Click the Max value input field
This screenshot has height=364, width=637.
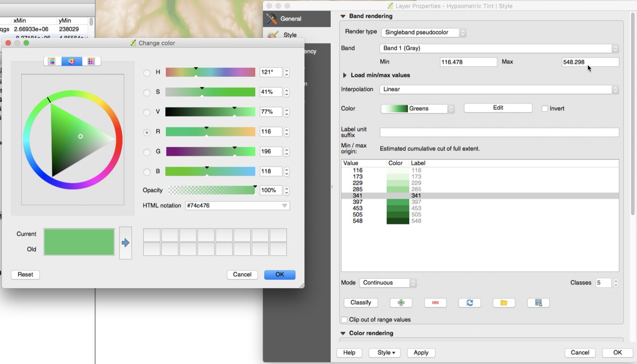click(x=590, y=62)
